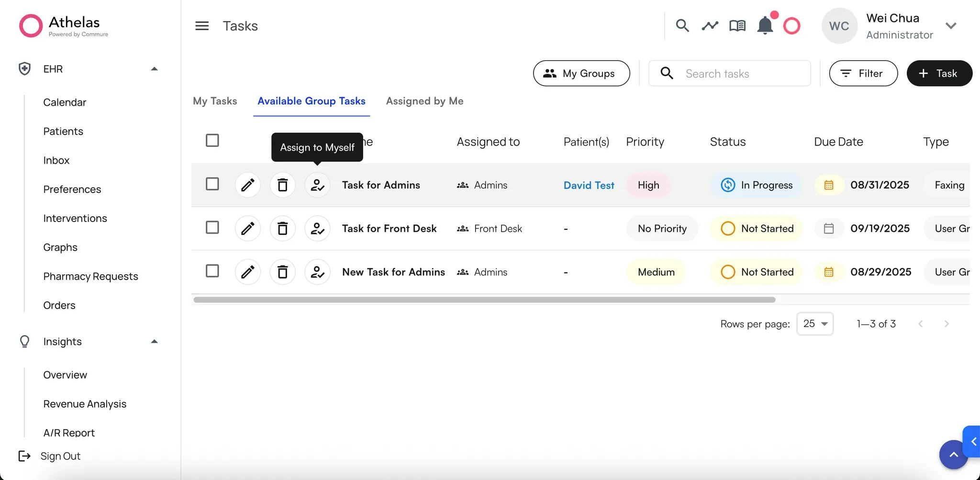Open the Assigned by Me tab
The width and height of the screenshot is (980, 480).
424,101
